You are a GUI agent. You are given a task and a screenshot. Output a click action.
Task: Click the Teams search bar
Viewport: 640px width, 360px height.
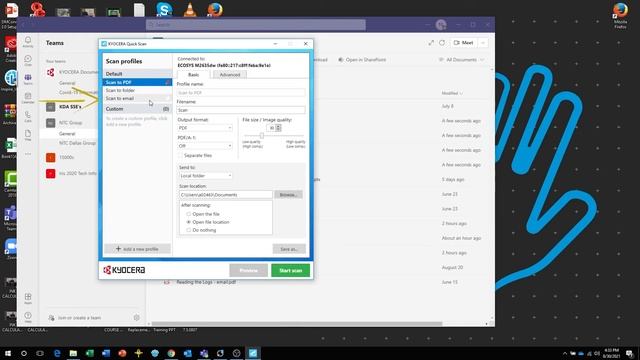tap(256, 24)
